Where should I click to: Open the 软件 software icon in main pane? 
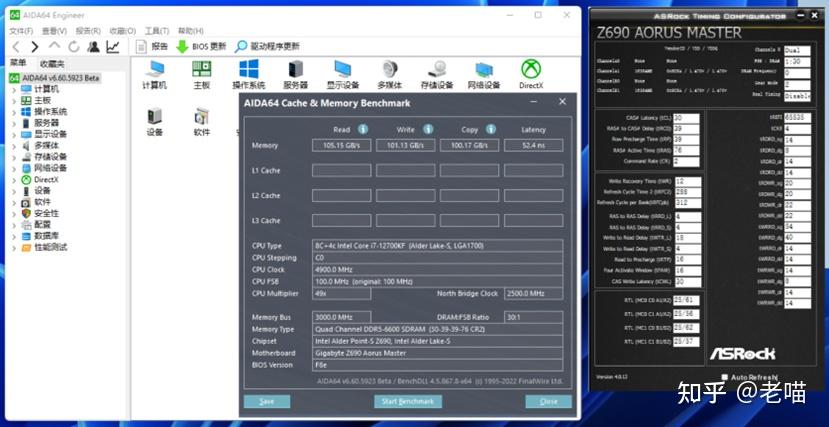point(201,122)
